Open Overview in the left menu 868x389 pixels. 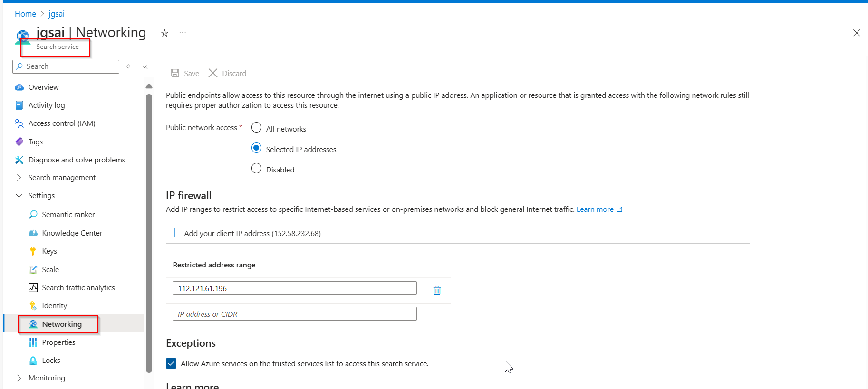click(x=44, y=87)
